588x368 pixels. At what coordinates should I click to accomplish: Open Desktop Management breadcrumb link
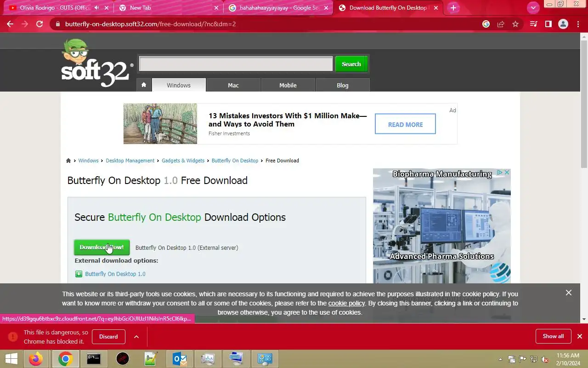click(130, 161)
